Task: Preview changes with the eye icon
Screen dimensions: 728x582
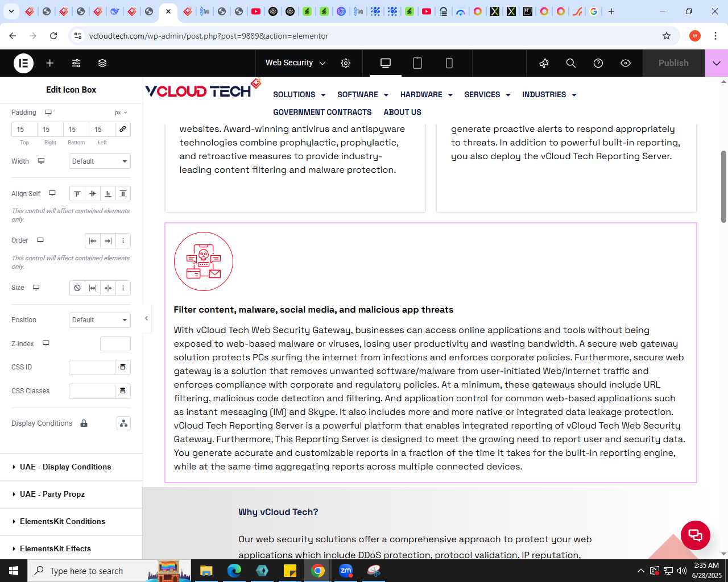Action: [626, 63]
